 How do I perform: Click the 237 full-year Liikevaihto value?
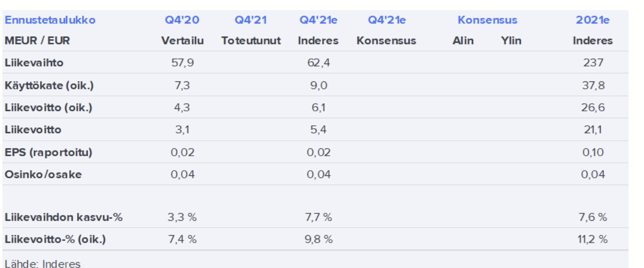coord(592,63)
